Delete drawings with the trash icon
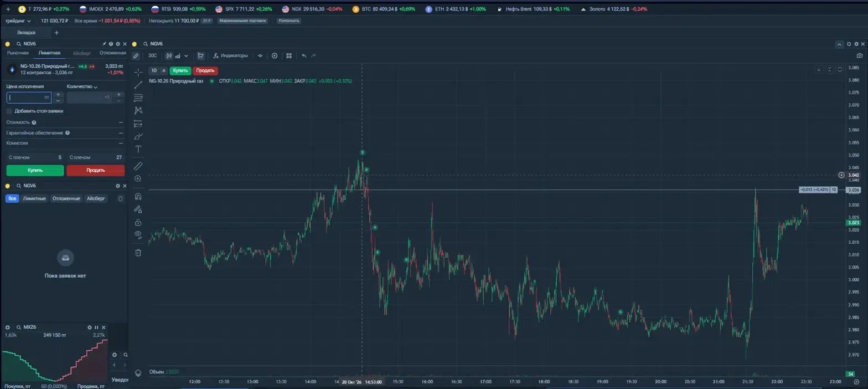Screen dimensions: 868x389 click(138, 253)
